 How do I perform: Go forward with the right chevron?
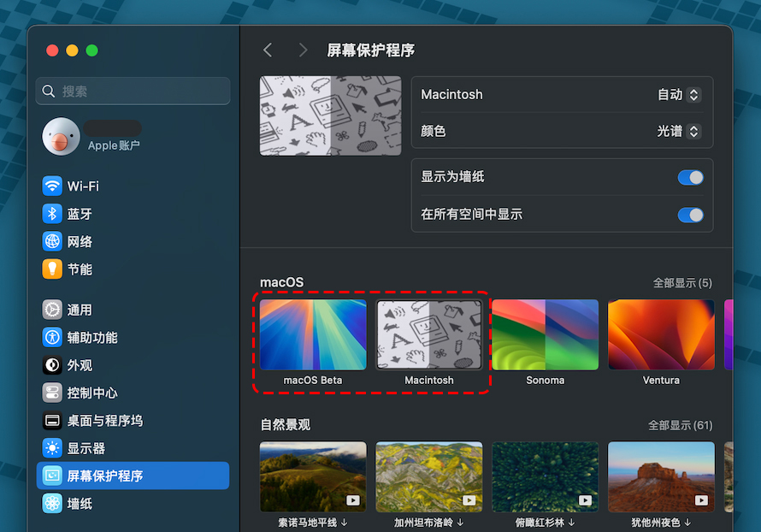303,50
